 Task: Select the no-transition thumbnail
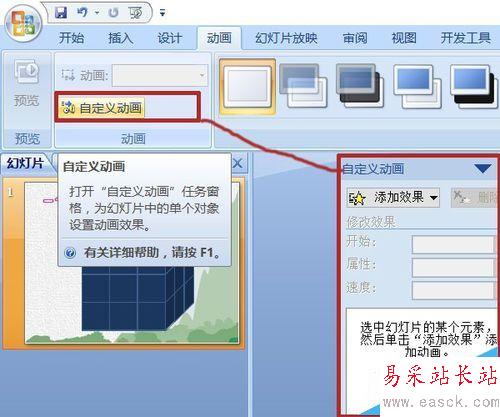[247, 87]
